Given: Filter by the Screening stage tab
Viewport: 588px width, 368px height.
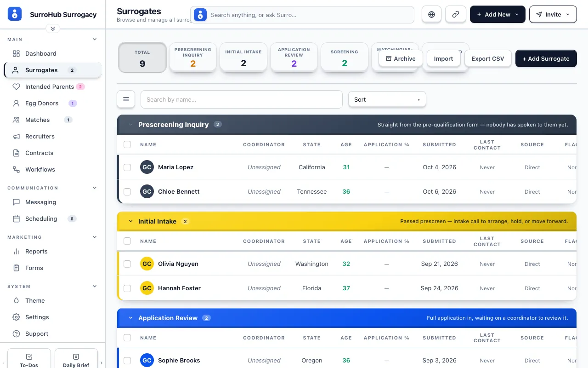Looking at the screenshot, I should tap(345, 57).
